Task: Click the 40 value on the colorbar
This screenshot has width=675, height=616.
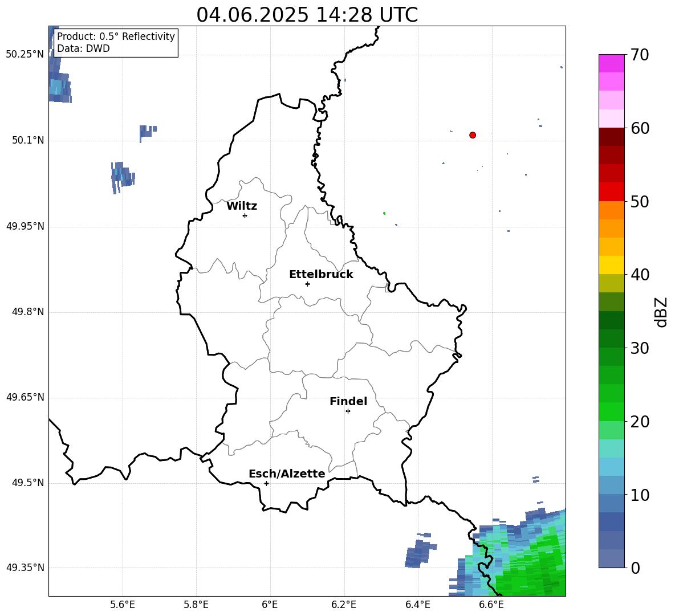Action: 640,275
